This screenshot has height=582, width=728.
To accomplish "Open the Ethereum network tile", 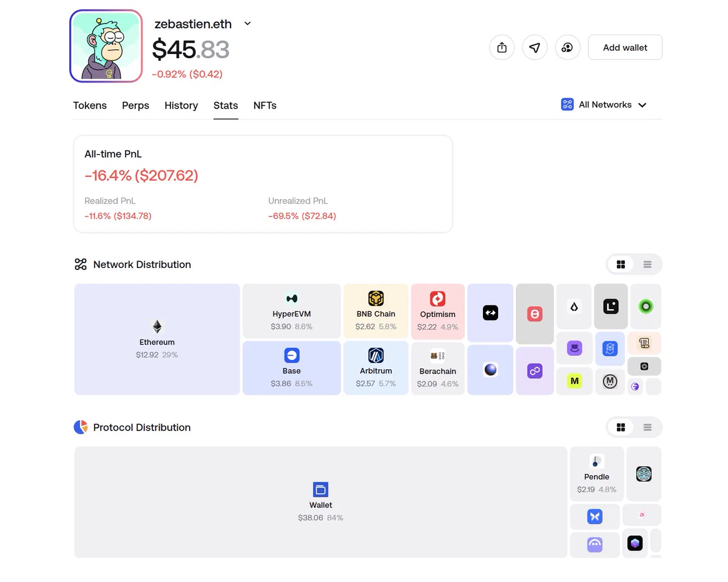I will click(157, 339).
